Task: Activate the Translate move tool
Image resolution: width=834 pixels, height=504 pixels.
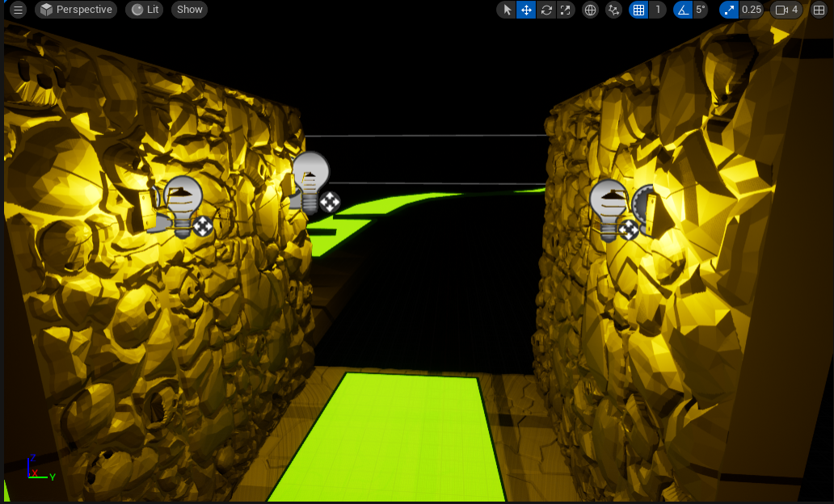Action: coord(526,10)
